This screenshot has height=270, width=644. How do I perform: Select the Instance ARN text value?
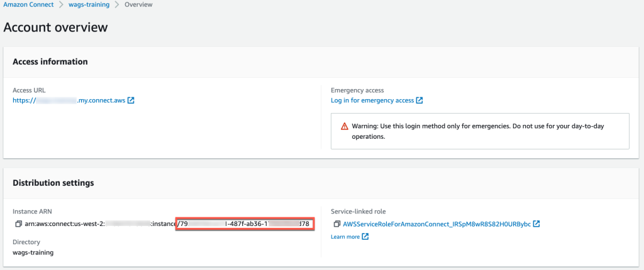166,224
